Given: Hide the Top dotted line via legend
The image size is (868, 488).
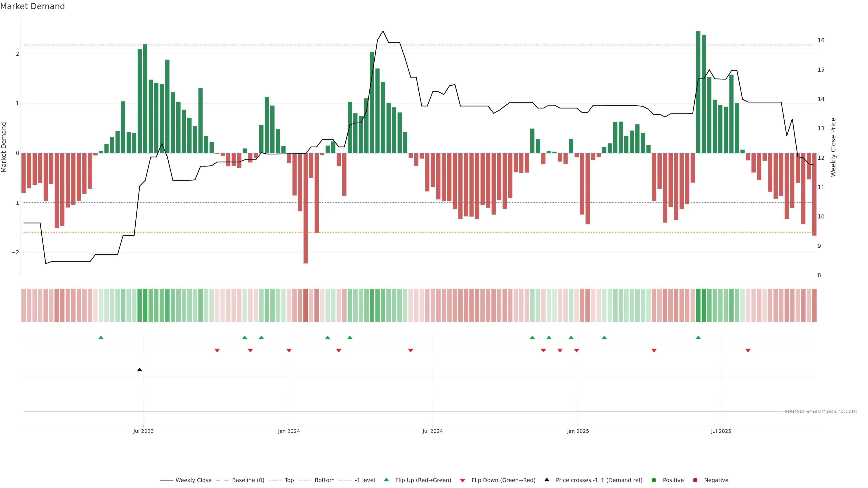Looking at the screenshot, I should coord(289,480).
